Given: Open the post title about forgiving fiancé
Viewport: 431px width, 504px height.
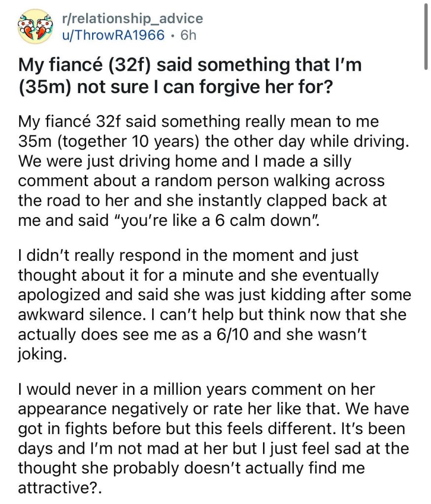Looking at the screenshot, I should 190,75.
